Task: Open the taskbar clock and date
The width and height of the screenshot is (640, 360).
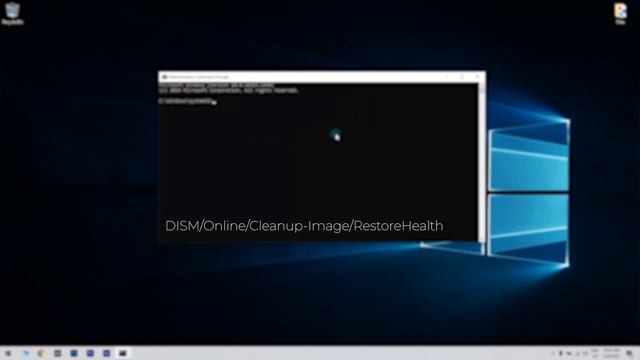Action: click(611, 353)
